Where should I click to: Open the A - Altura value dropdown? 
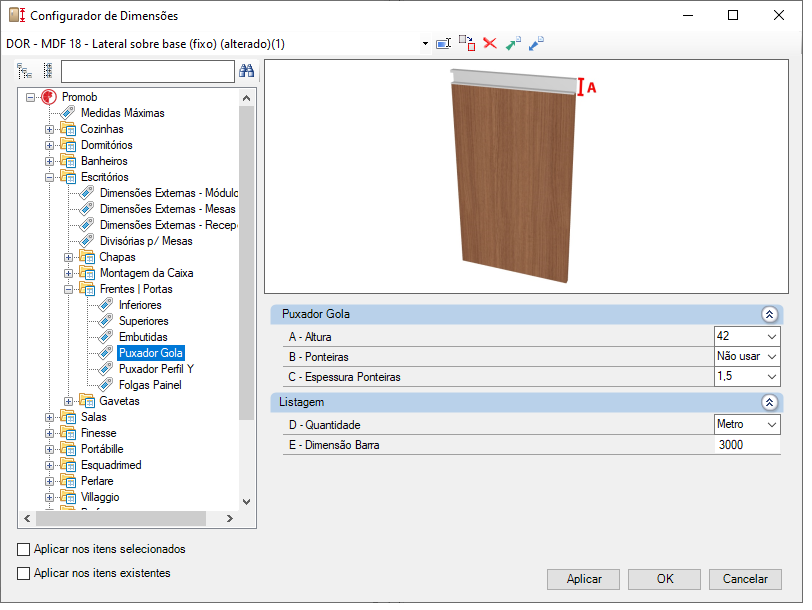[772, 337]
